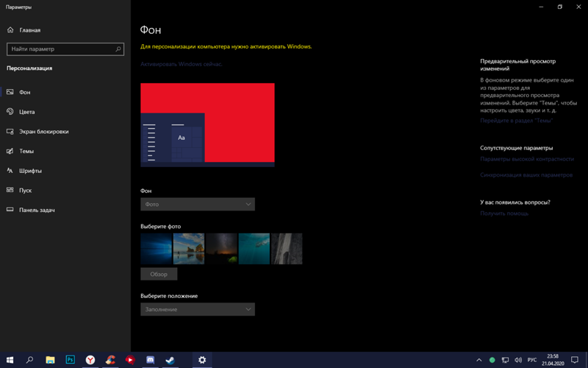Open Discord from the taskbar
The height and width of the screenshot is (368, 588).
click(x=150, y=360)
